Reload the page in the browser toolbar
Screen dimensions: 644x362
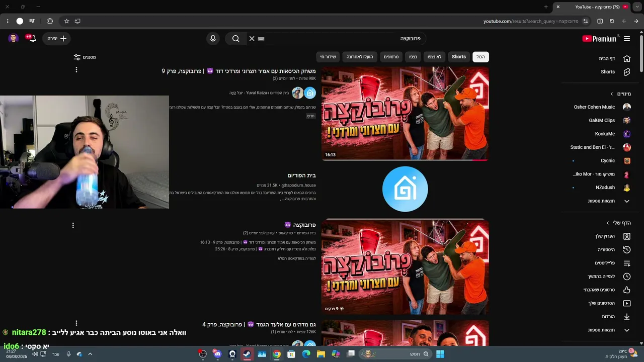click(612, 21)
